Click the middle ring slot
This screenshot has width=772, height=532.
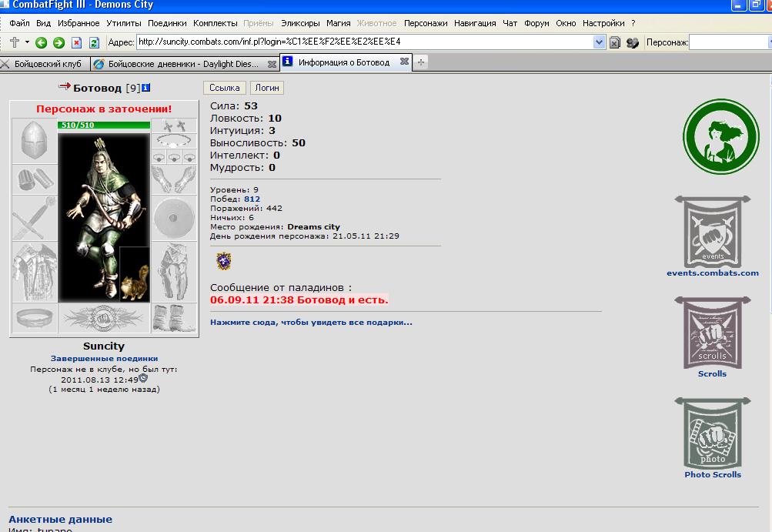[x=174, y=157]
